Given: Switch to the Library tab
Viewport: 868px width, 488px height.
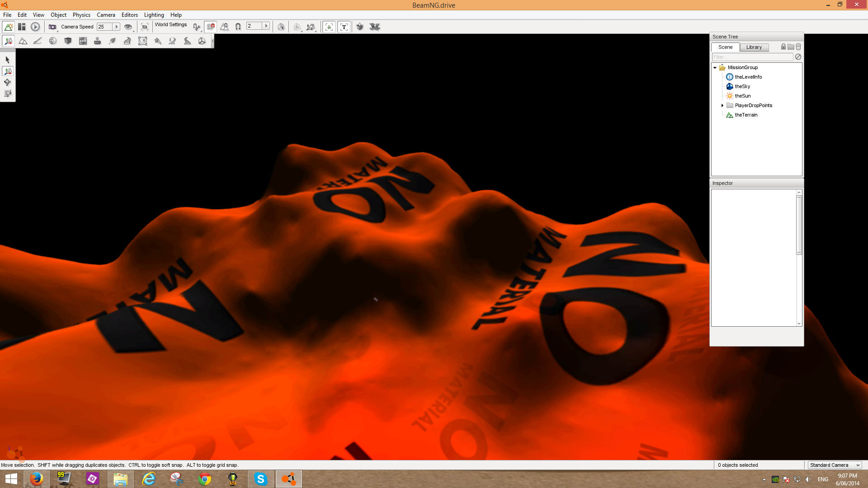Looking at the screenshot, I should coord(754,47).
